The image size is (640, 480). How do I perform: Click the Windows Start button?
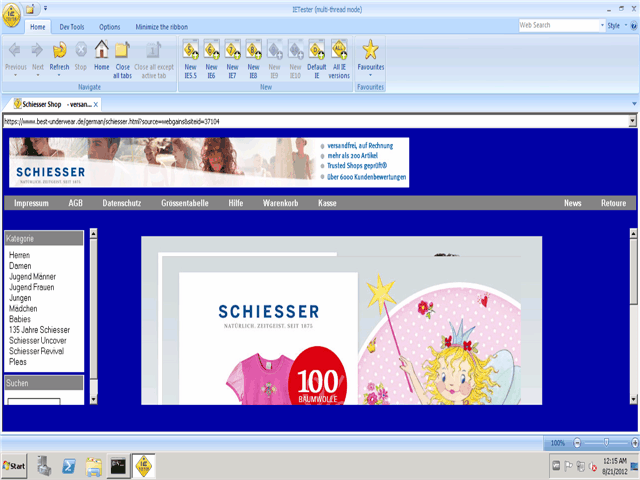coord(14,465)
